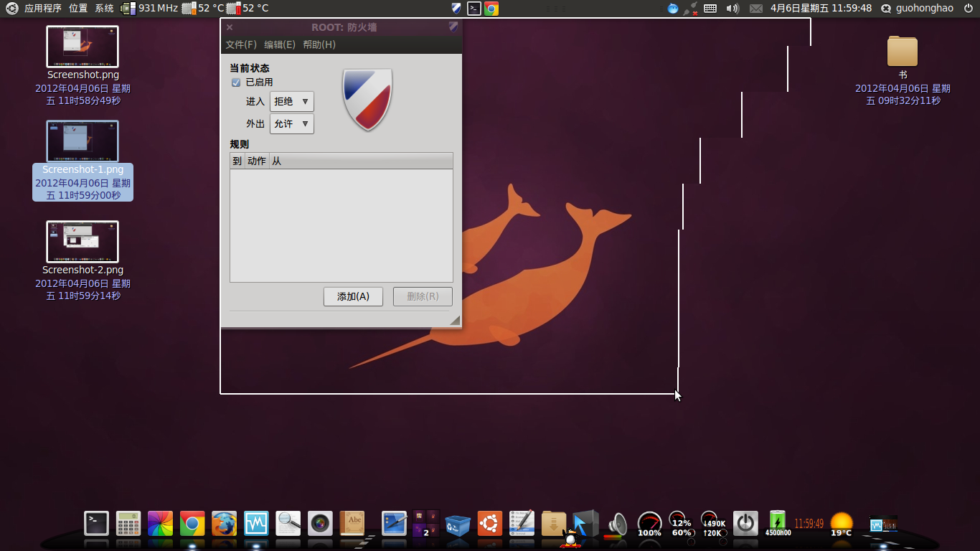Screen dimensions: 980x551
Task: Open the downloads folder dock icon
Action: click(554, 523)
